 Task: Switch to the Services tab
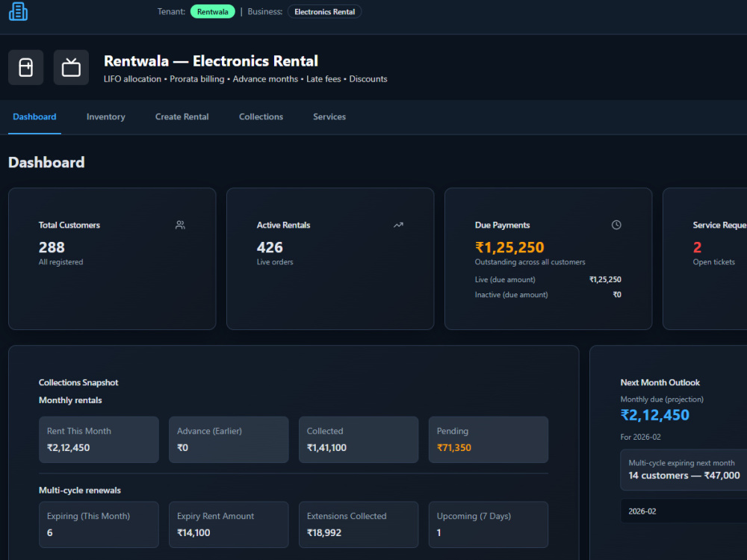point(329,116)
